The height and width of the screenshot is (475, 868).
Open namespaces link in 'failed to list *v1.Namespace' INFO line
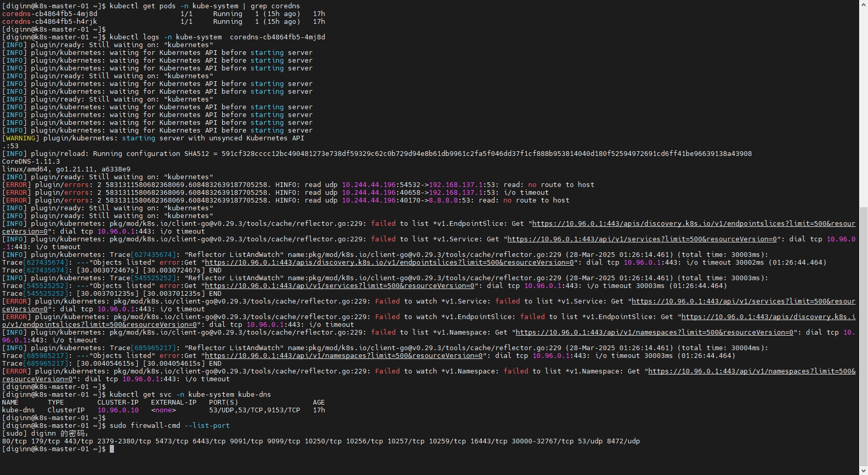pos(654,333)
